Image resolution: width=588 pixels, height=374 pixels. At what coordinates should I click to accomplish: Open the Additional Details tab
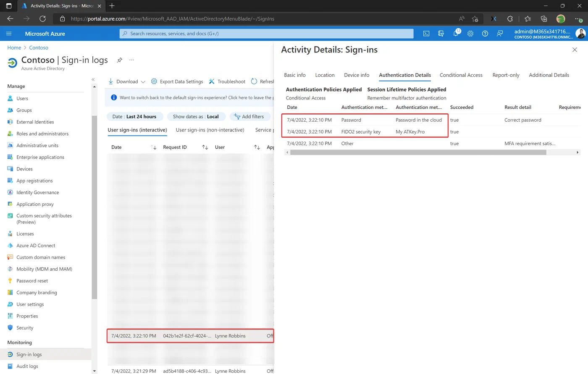(x=549, y=75)
